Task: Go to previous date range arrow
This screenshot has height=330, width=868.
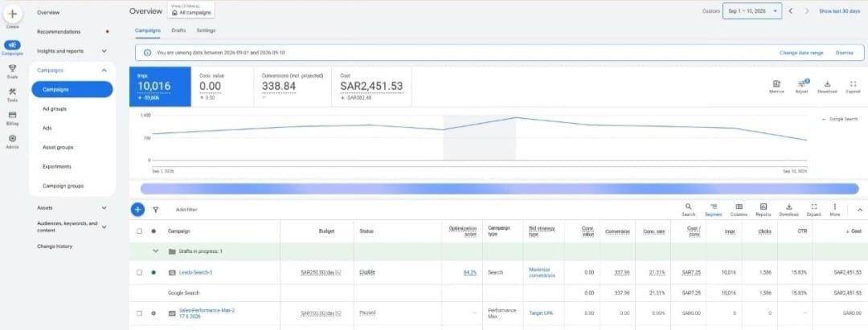Action: point(791,11)
